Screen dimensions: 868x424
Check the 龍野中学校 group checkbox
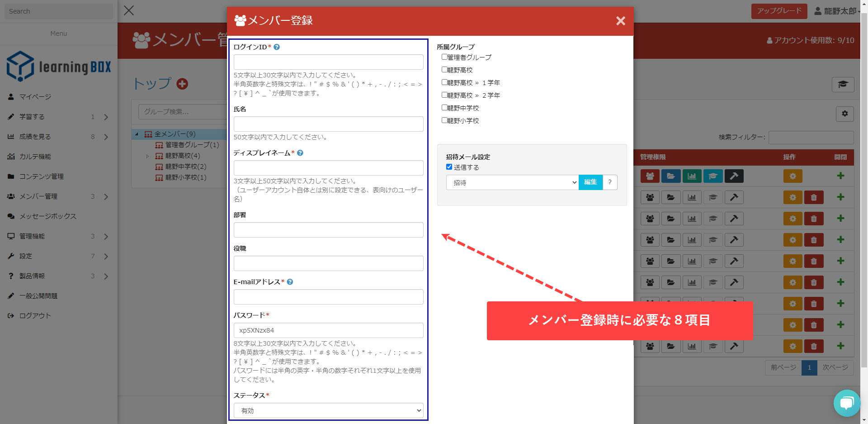pos(444,108)
